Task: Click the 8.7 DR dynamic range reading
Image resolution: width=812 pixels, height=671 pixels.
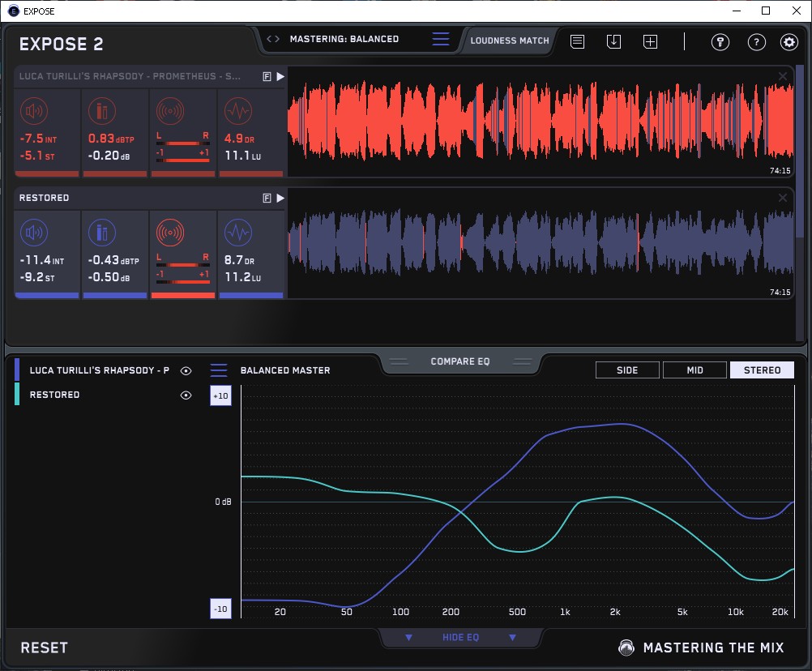Action: click(x=239, y=260)
